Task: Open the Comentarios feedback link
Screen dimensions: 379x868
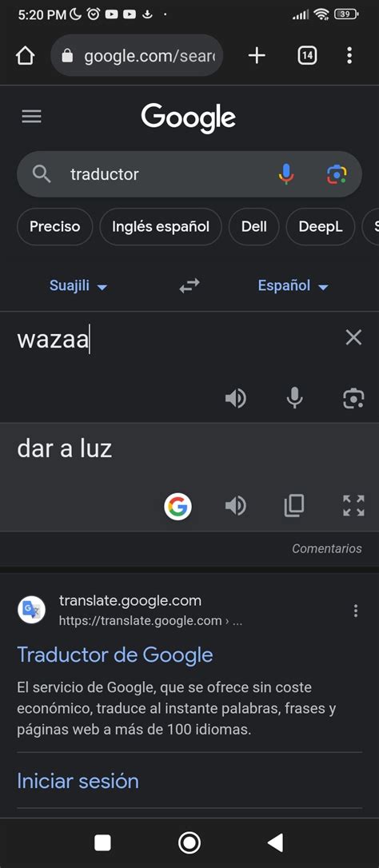Action: tap(327, 548)
